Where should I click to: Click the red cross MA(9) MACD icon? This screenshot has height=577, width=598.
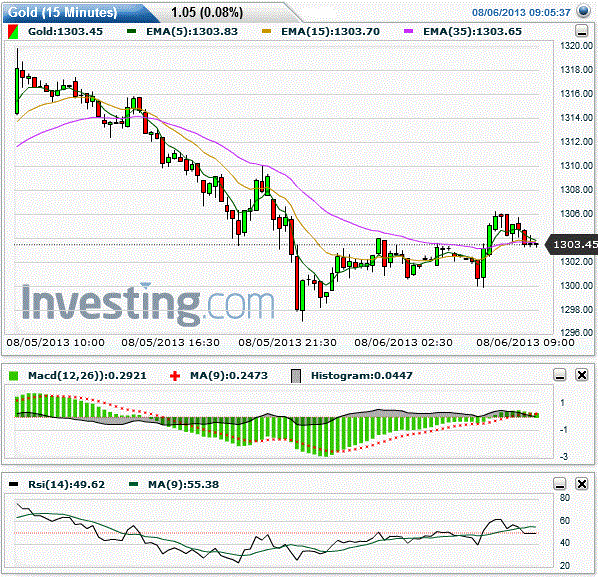pyautogui.click(x=175, y=376)
